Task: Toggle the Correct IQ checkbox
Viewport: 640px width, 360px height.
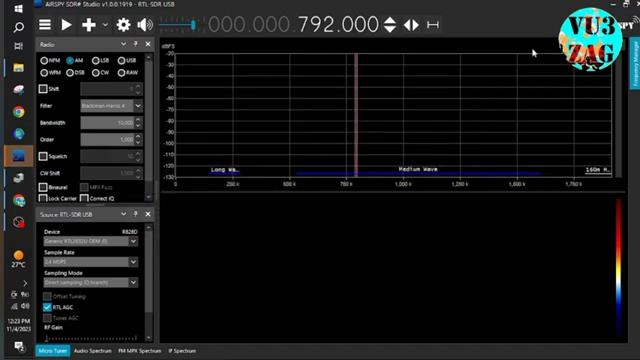Action: click(84, 198)
